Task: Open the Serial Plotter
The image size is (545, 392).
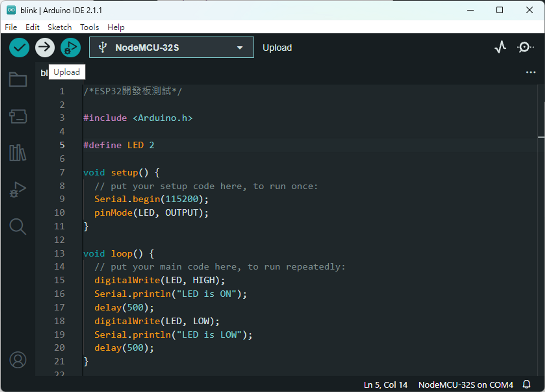Action: click(x=500, y=47)
